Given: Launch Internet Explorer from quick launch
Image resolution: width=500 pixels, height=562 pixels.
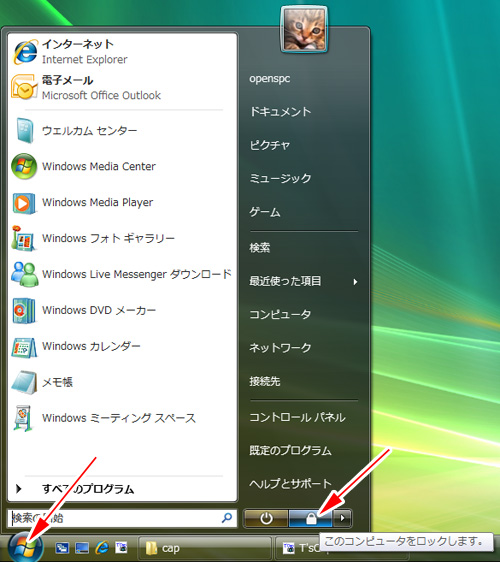Looking at the screenshot, I should point(102,547).
